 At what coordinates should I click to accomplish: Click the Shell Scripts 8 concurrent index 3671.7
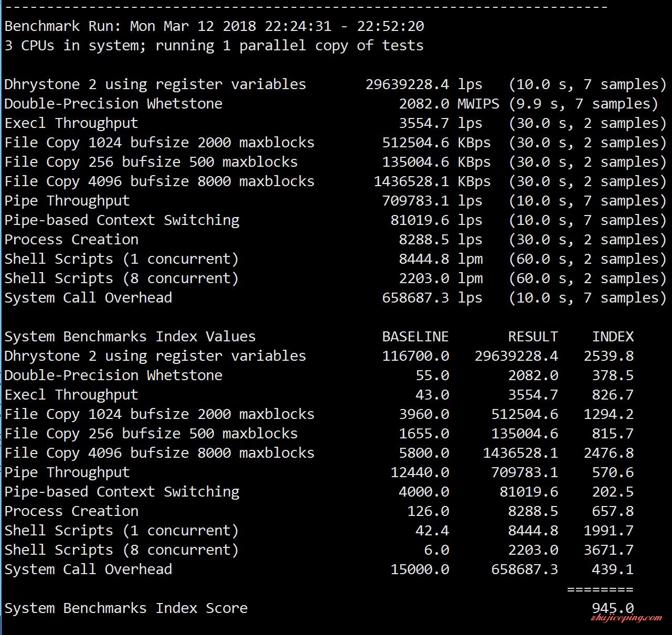608,550
